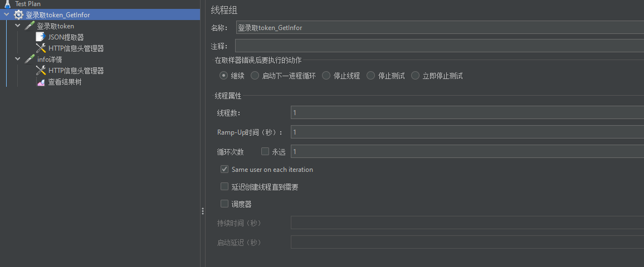Click the pipette icon beside 登录取token sampler
Screen dimensions: 644x267
pyautogui.click(x=30, y=26)
